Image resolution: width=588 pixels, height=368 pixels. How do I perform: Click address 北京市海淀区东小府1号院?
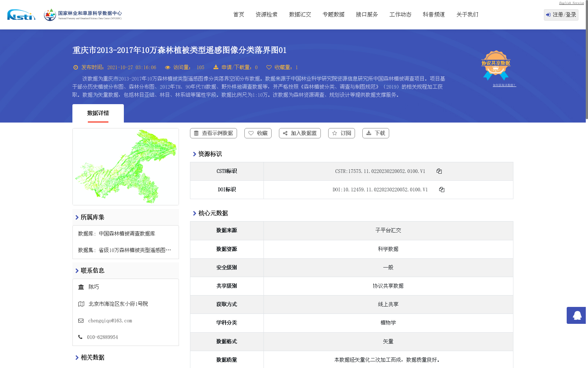click(118, 304)
